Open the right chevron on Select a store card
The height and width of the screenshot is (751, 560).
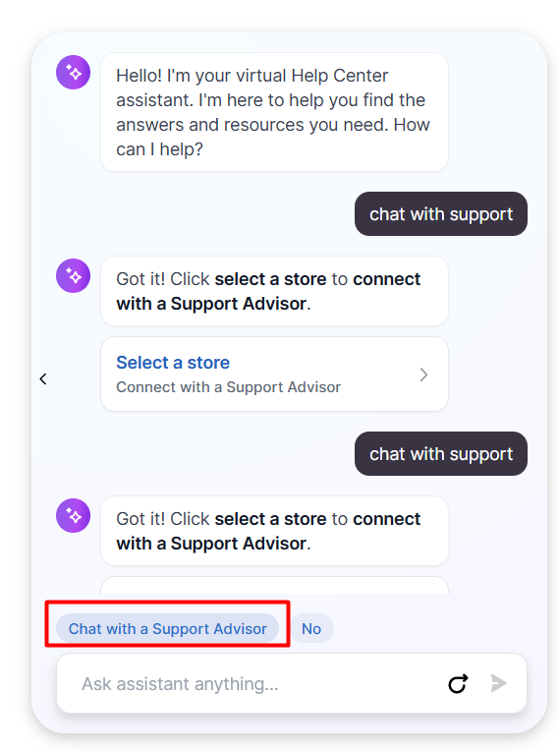423,375
